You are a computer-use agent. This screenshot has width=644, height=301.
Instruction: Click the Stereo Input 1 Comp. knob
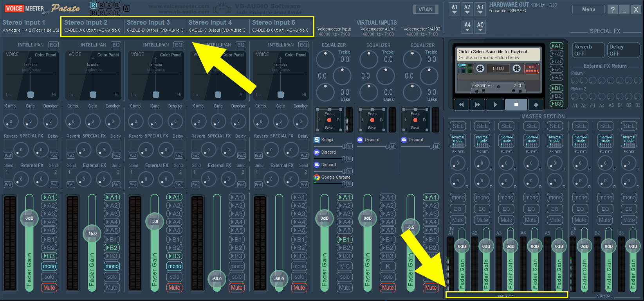point(11,121)
